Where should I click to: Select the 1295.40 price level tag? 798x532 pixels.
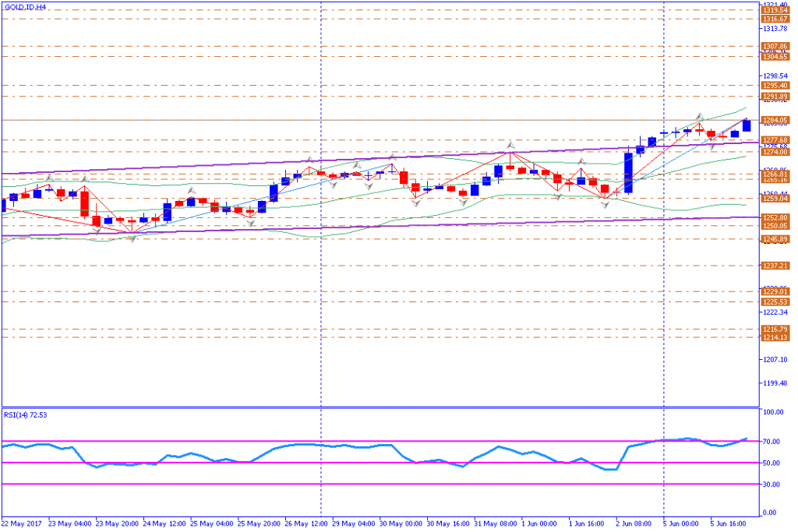pyautogui.click(x=776, y=86)
